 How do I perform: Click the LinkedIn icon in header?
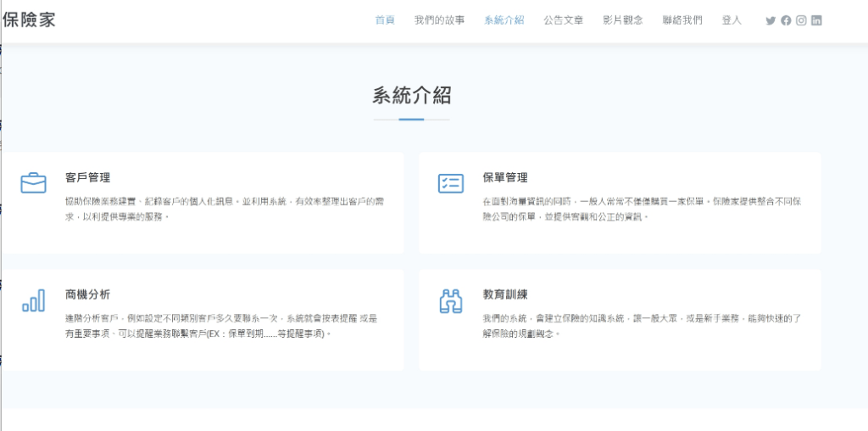pos(816,20)
